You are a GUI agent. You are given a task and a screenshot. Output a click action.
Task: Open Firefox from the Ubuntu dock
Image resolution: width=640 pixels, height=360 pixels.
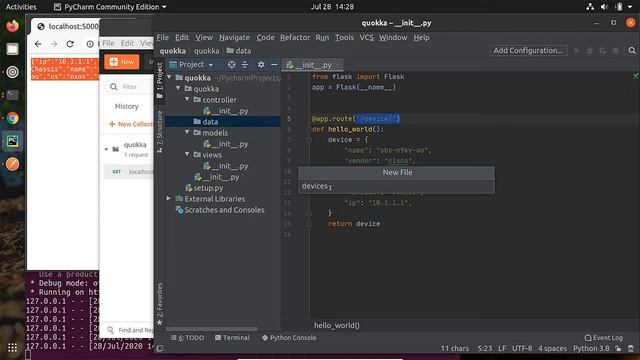coord(12,26)
